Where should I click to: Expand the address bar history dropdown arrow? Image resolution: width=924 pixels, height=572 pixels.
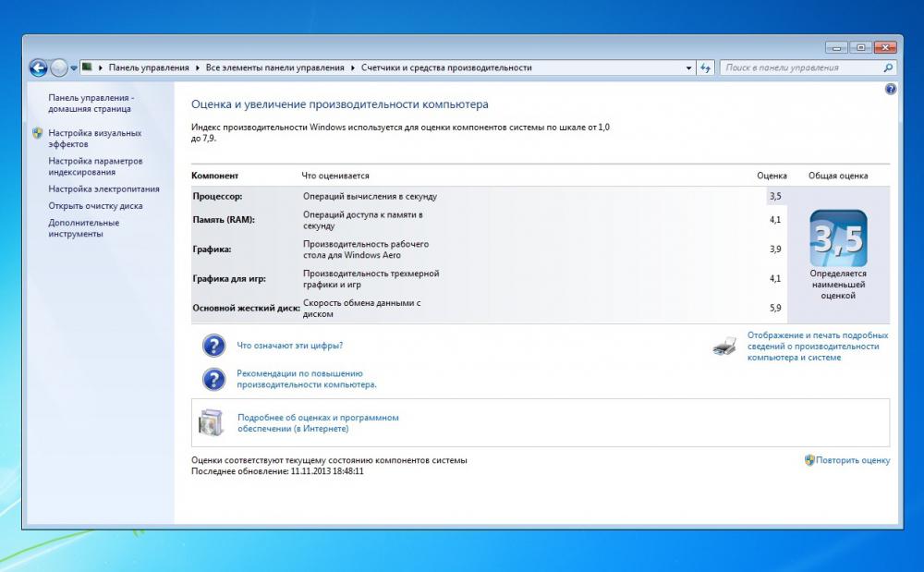(688, 67)
